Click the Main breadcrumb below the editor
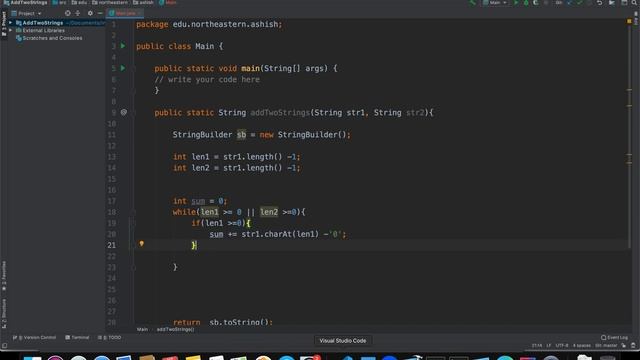Viewport: 640px width, 360px height. (142, 329)
